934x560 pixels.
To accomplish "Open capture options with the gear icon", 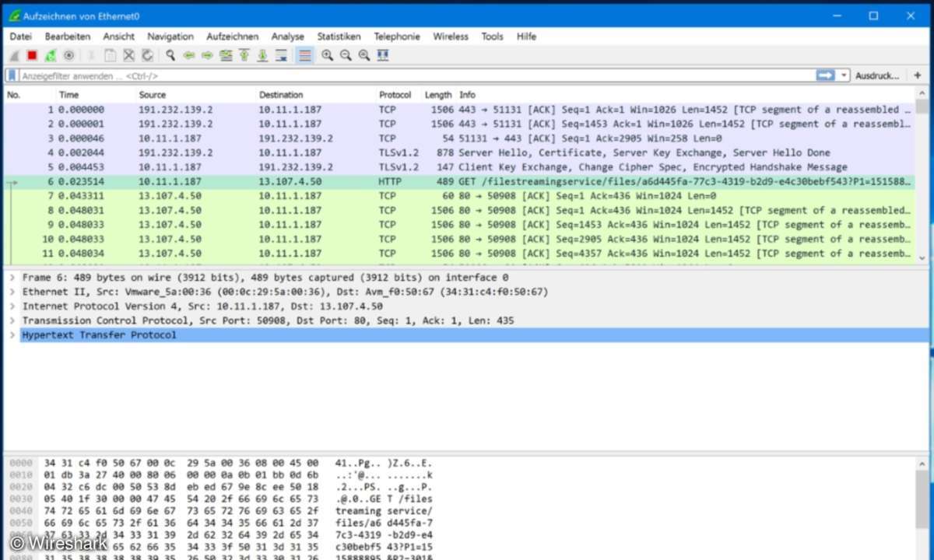I will point(68,55).
